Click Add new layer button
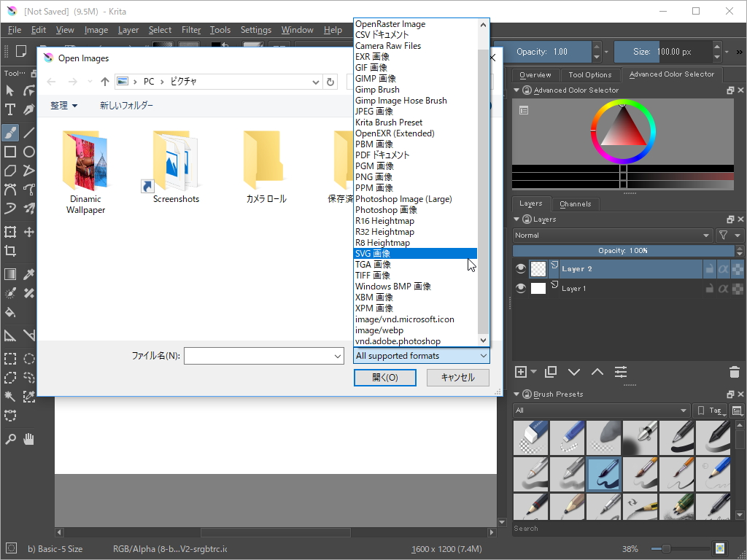This screenshot has height=560, width=747. [x=521, y=372]
